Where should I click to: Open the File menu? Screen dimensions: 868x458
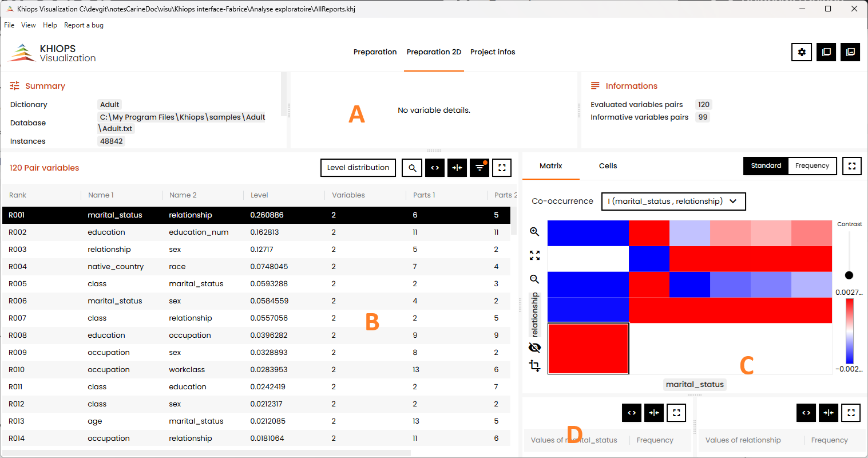click(9, 25)
